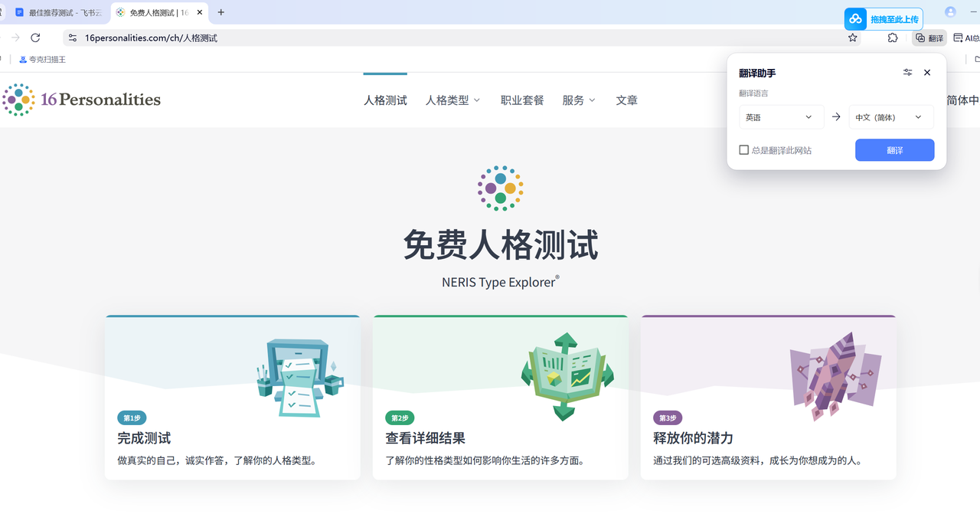
Task: Click the 翻译 translate toolbar icon
Action: pyautogui.click(x=929, y=38)
